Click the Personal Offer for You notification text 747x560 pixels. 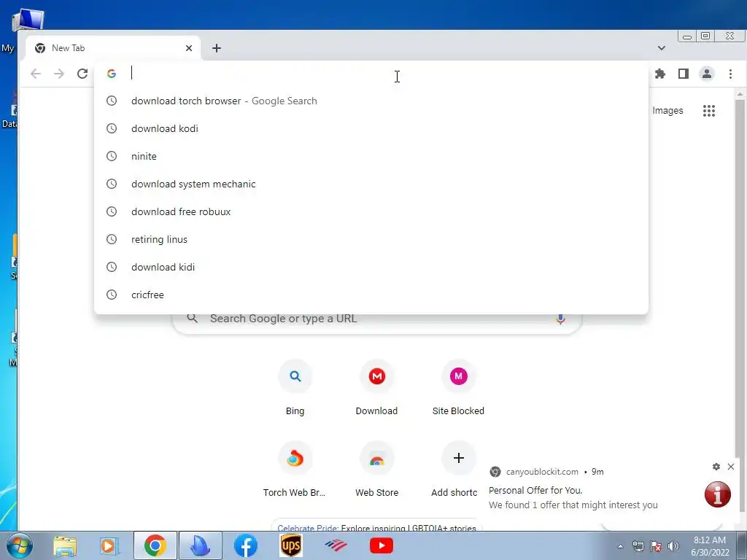click(535, 490)
